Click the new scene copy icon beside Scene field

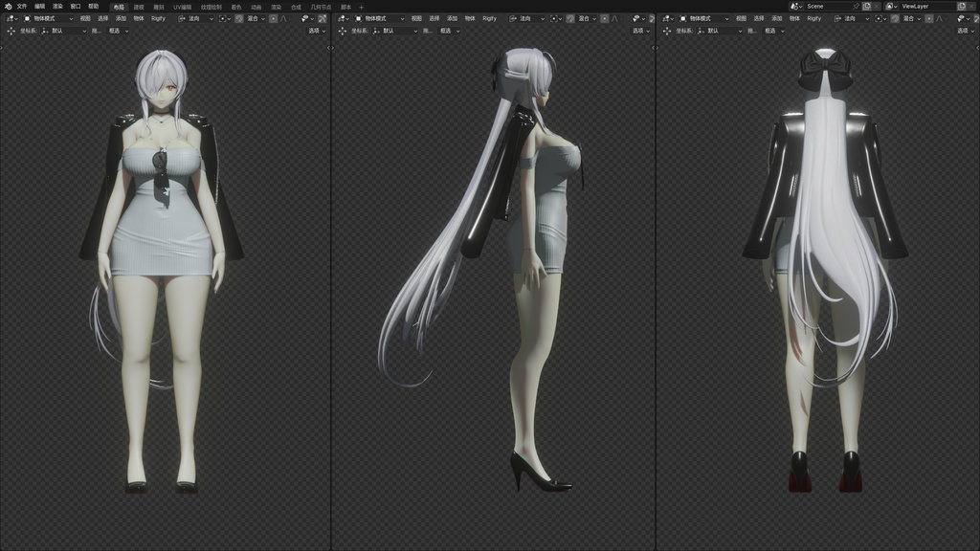tap(866, 6)
